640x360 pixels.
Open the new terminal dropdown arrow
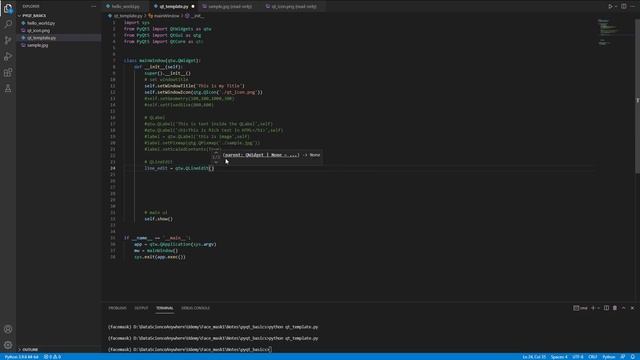click(598, 308)
